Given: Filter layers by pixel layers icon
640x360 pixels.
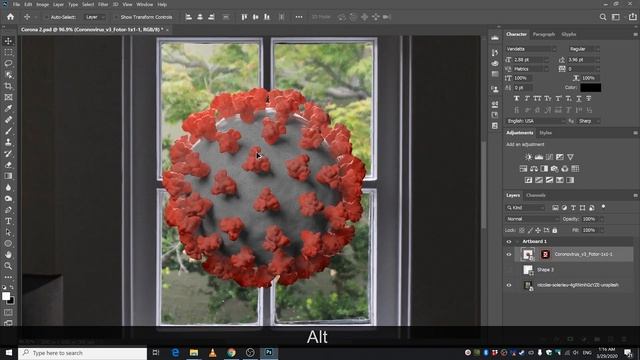Looking at the screenshot, I should click(x=555, y=208).
